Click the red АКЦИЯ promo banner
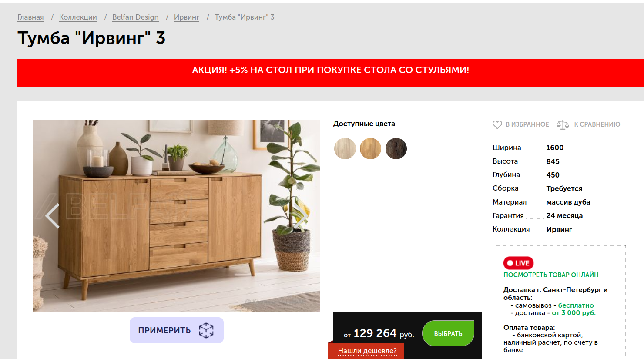644x359 pixels. pyautogui.click(x=331, y=73)
